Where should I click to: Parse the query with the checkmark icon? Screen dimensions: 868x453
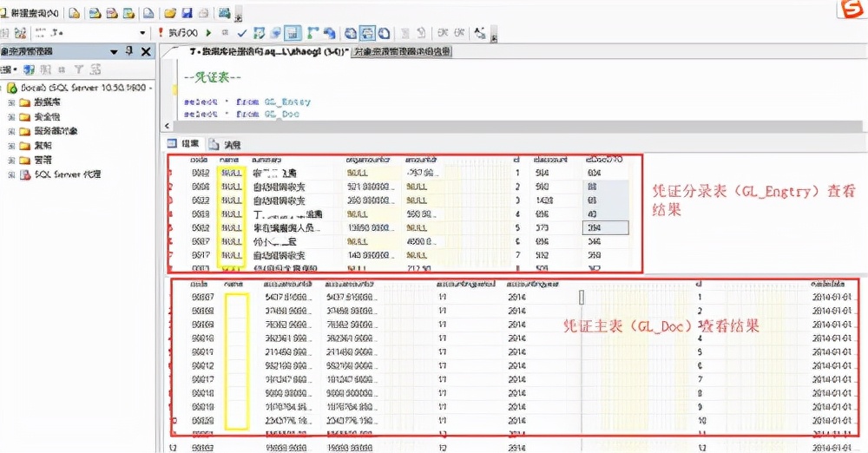pyautogui.click(x=241, y=33)
